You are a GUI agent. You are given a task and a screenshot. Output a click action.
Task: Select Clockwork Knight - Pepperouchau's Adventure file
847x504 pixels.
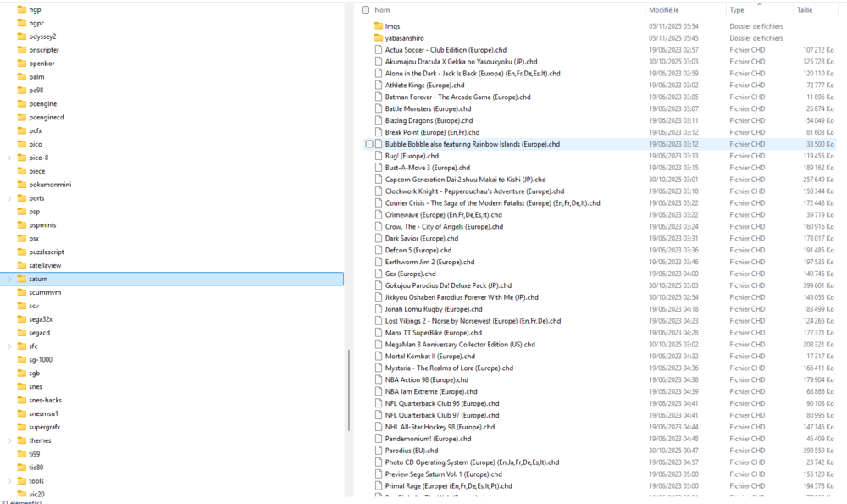[x=474, y=191]
